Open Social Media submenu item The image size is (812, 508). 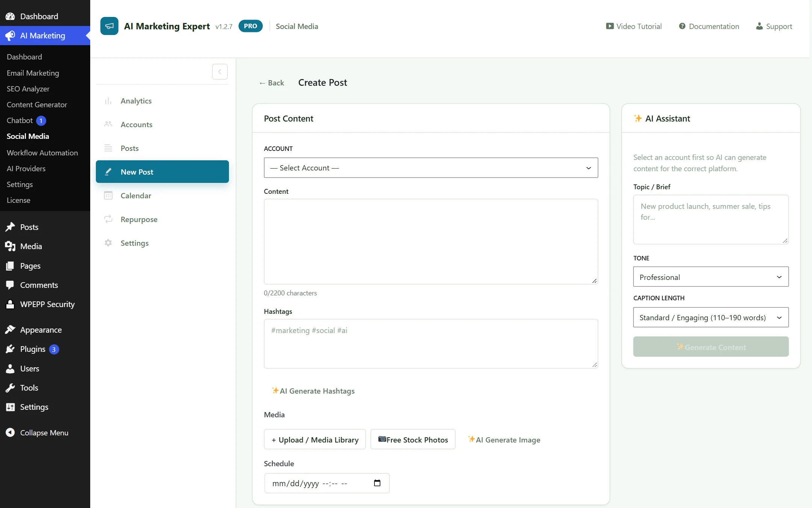tap(28, 136)
